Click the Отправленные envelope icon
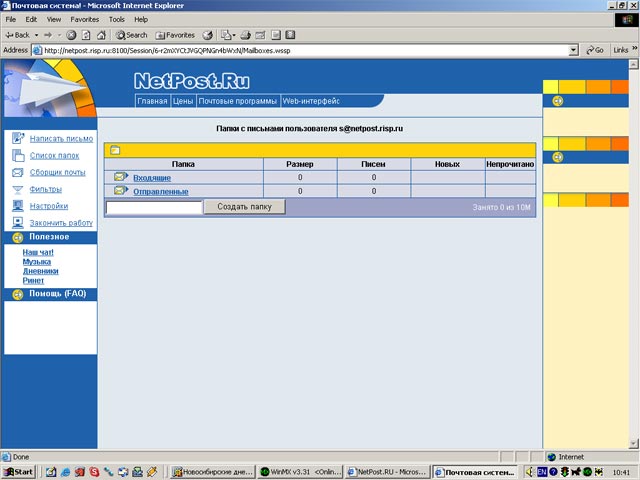This screenshot has width=640, height=480. pyautogui.click(x=121, y=191)
